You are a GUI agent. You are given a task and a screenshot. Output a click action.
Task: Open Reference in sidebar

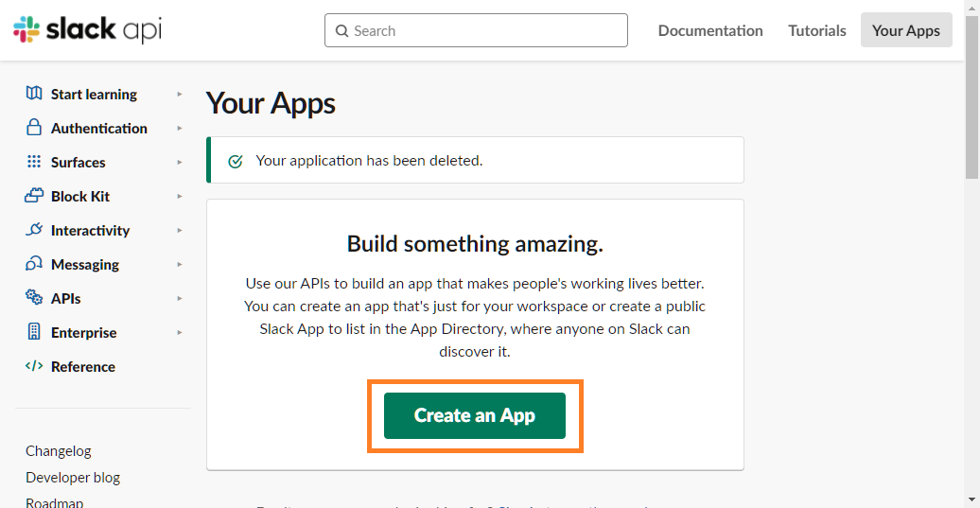tap(83, 367)
